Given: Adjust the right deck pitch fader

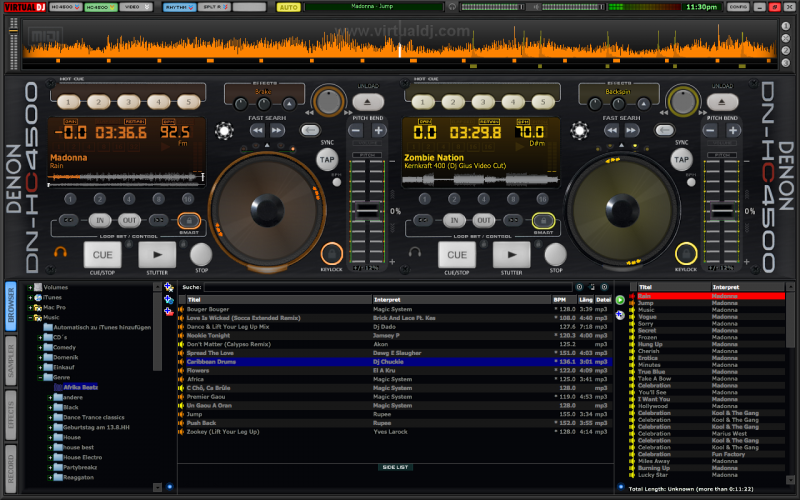Looking at the screenshot, I should pyautogui.click(x=721, y=210).
